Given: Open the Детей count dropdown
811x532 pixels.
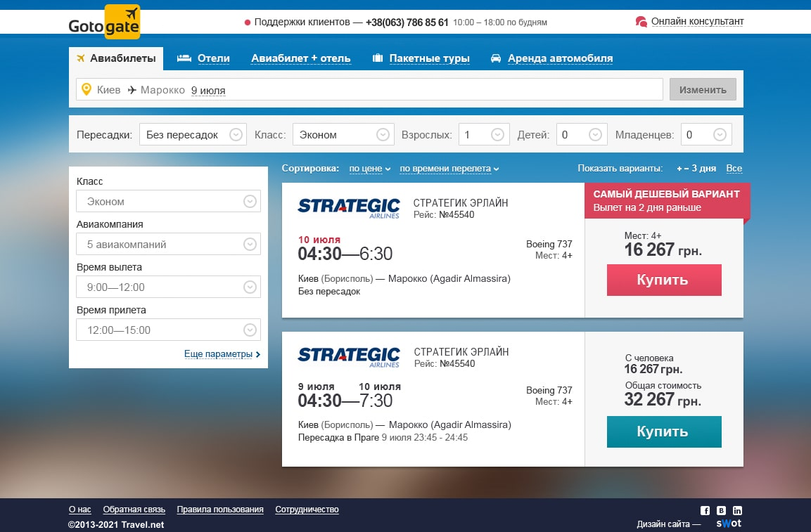Looking at the screenshot, I should 582,134.
